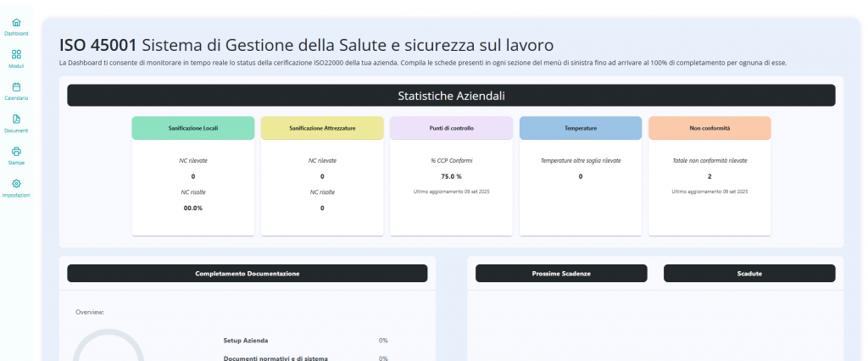
Task: Open the Temperature card header
Action: 580,128
